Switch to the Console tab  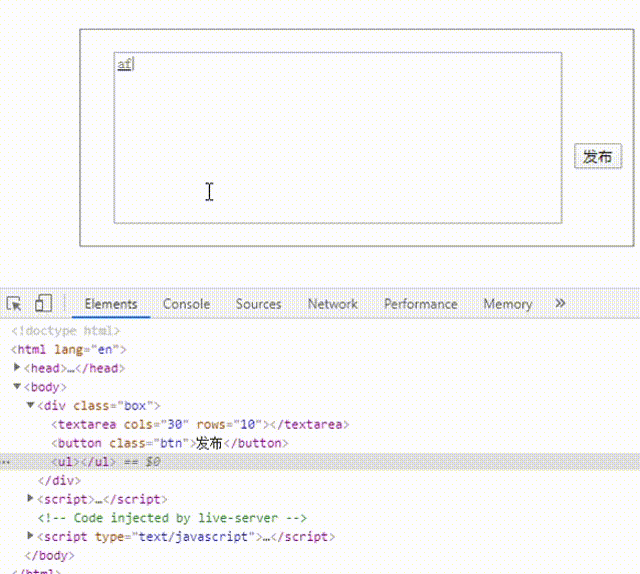coord(187,304)
